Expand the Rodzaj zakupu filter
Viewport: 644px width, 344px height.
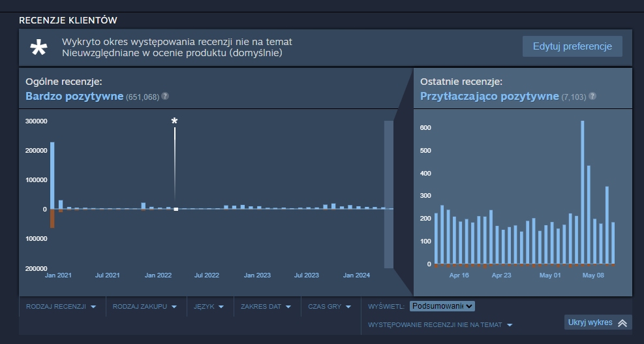coord(145,306)
